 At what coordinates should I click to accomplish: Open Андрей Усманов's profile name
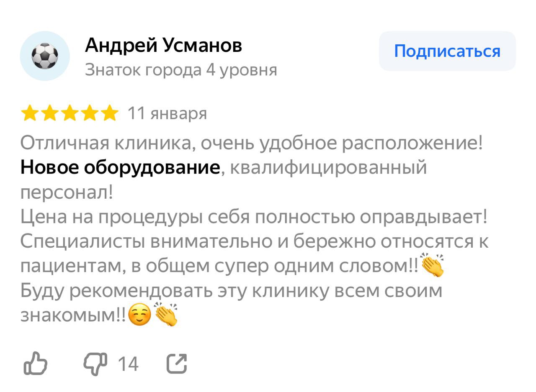coord(163,45)
